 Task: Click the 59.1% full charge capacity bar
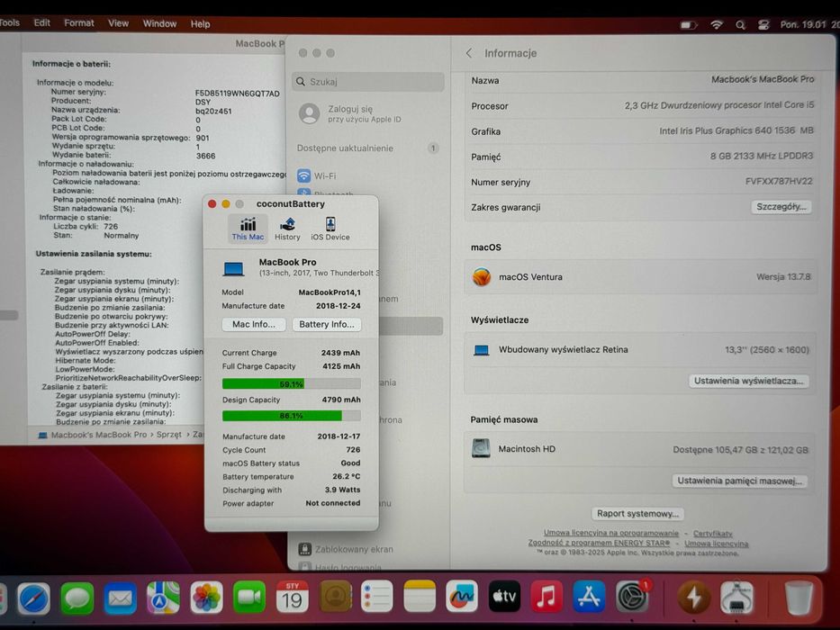coord(291,383)
